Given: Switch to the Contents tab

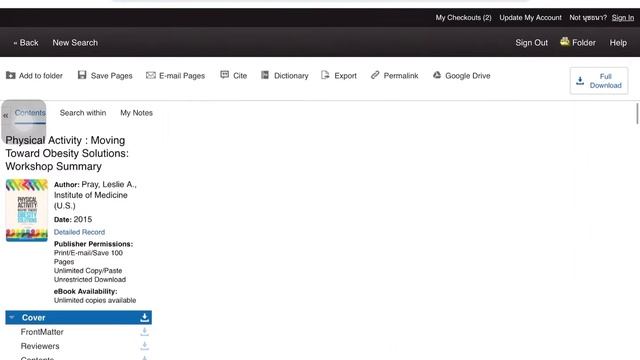Looking at the screenshot, I should pyautogui.click(x=30, y=113).
